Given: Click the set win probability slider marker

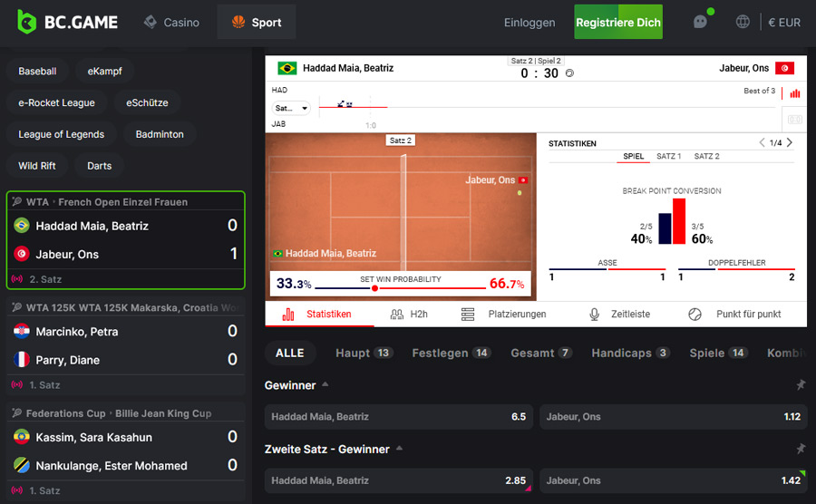Looking at the screenshot, I should [x=374, y=288].
